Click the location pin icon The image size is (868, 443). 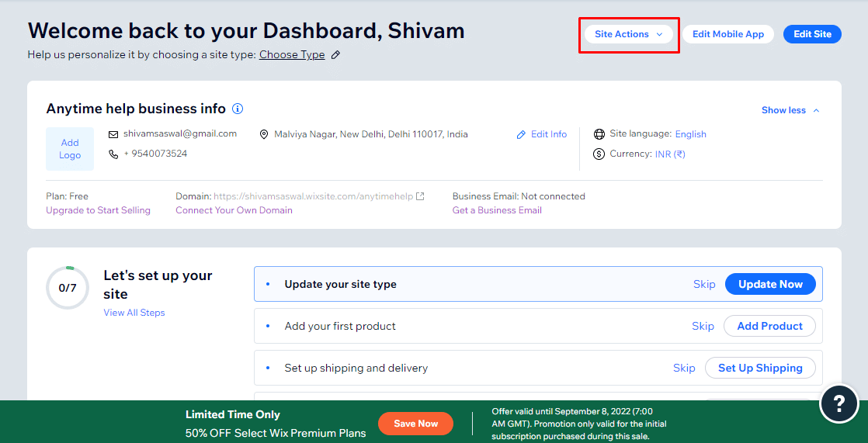264,134
